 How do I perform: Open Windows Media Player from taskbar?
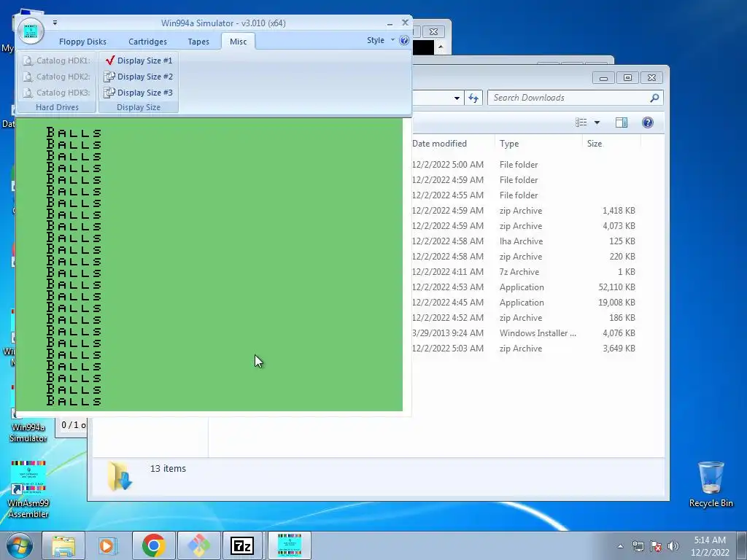(108, 545)
